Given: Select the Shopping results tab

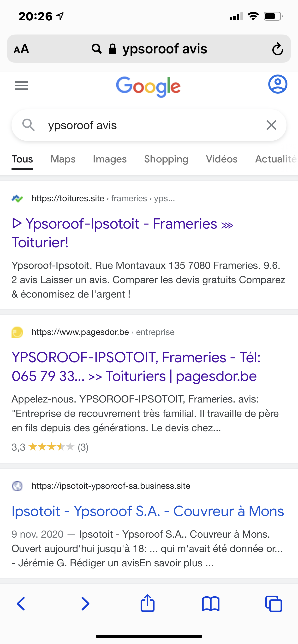Looking at the screenshot, I should (x=166, y=159).
